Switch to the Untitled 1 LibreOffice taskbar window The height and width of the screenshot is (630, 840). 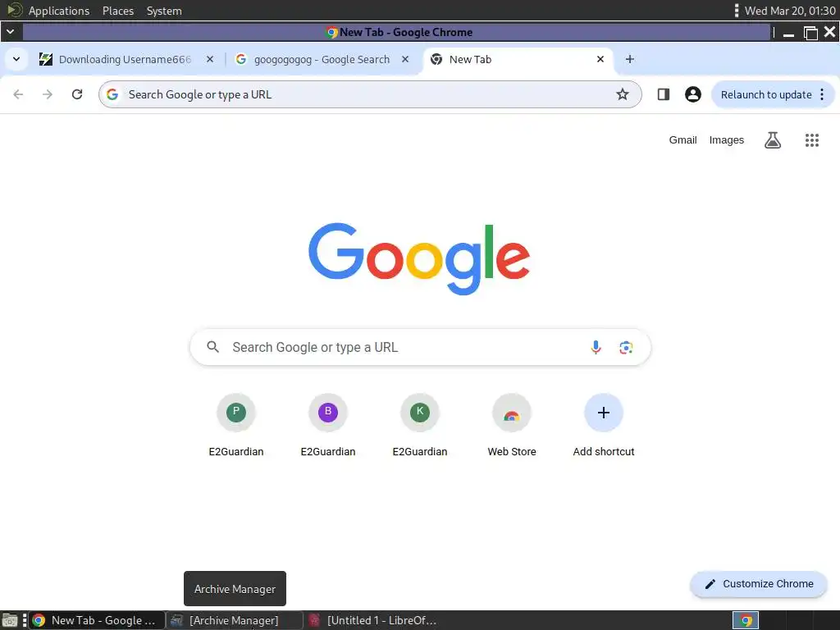(x=372, y=620)
